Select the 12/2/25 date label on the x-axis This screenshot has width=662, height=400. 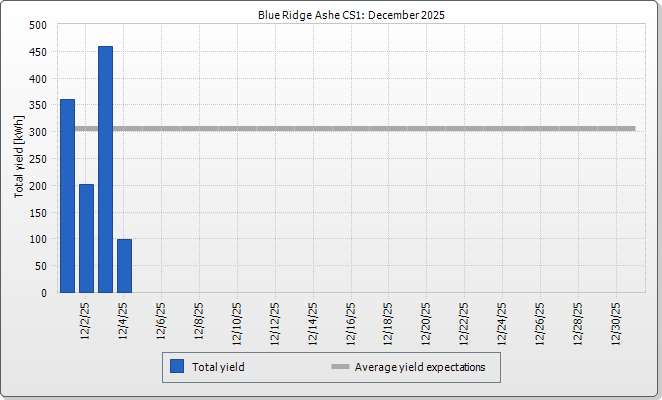[86, 320]
